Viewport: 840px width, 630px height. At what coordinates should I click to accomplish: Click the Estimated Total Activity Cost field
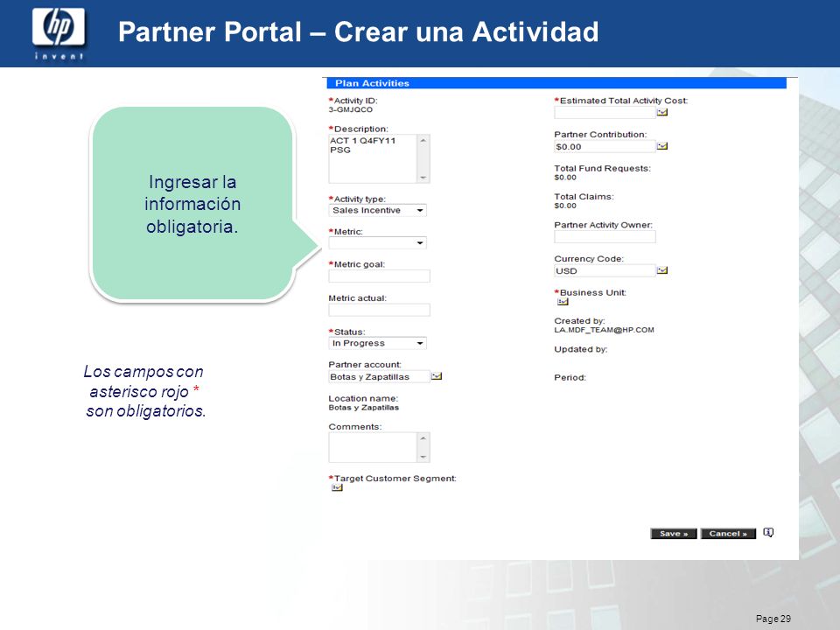(x=605, y=112)
